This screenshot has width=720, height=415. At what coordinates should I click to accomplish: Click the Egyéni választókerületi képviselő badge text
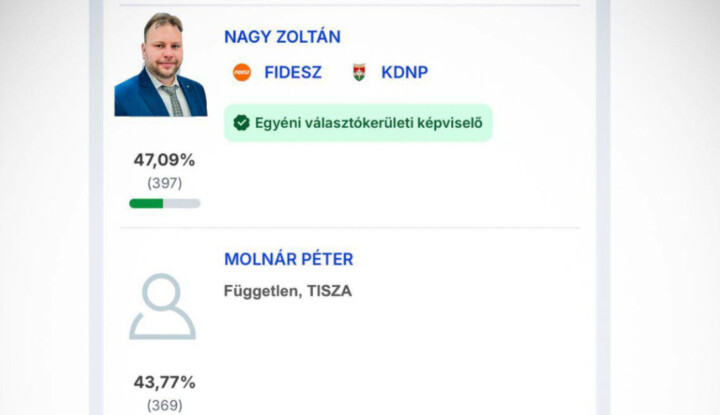[x=368, y=123]
